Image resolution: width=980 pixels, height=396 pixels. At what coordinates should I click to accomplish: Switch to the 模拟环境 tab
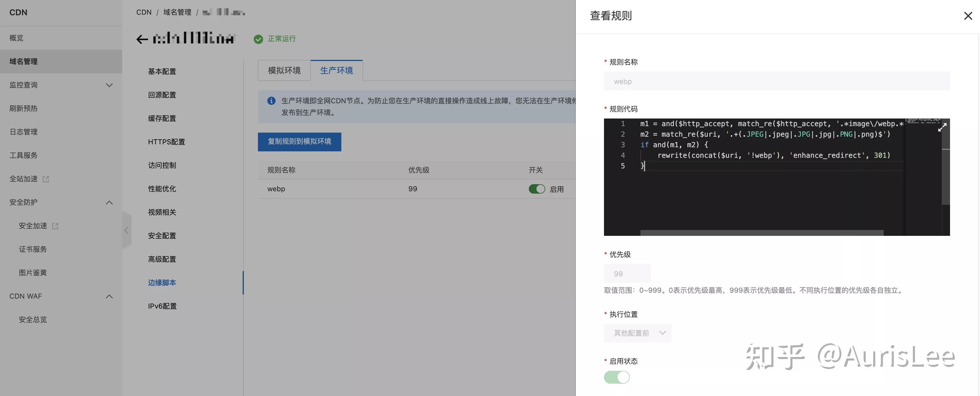pyautogui.click(x=284, y=70)
